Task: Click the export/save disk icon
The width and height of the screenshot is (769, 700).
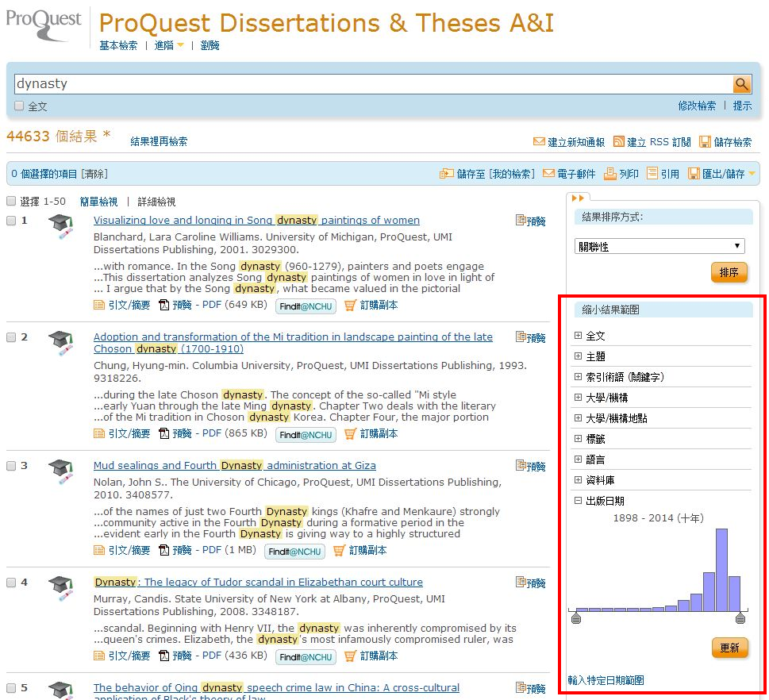Action: 694,174
